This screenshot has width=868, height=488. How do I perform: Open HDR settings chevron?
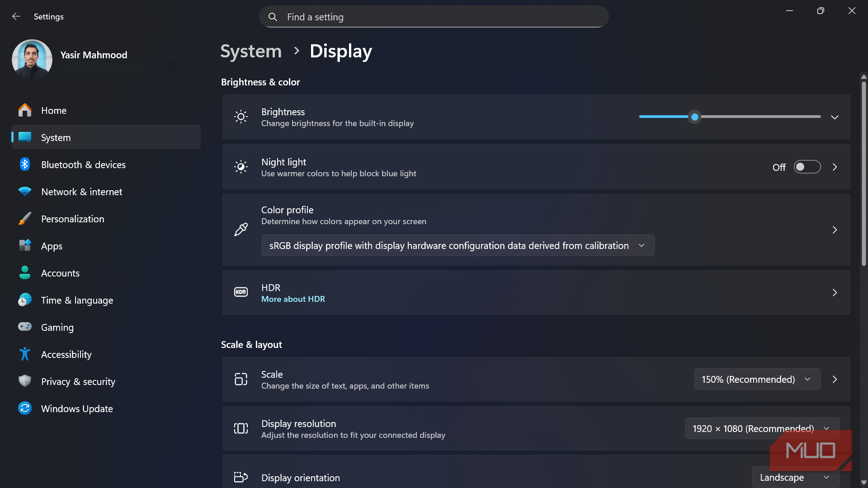pyautogui.click(x=835, y=292)
